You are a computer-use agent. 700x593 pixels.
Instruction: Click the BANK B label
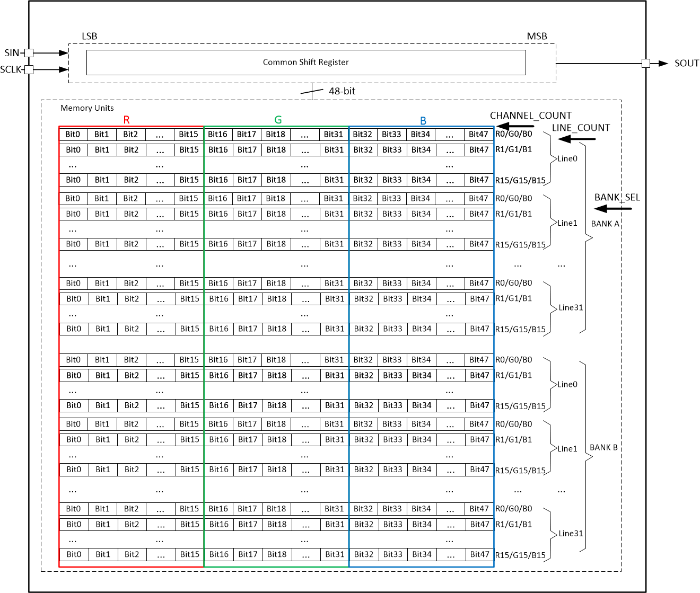click(604, 447)
